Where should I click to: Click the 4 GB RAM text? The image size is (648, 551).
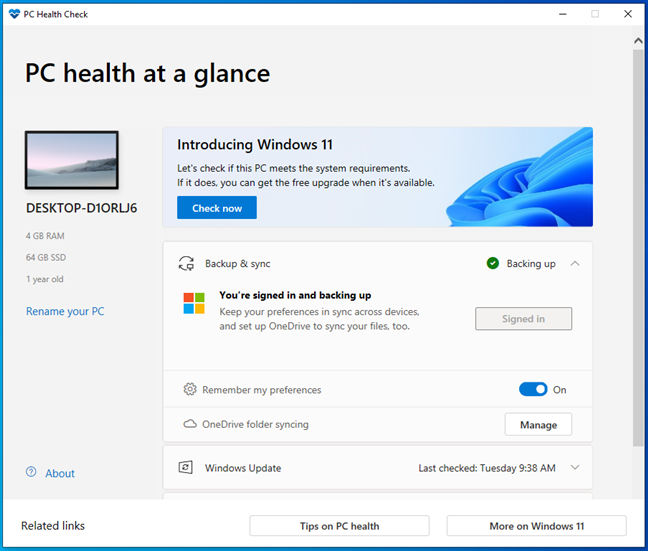click(45, 236)
